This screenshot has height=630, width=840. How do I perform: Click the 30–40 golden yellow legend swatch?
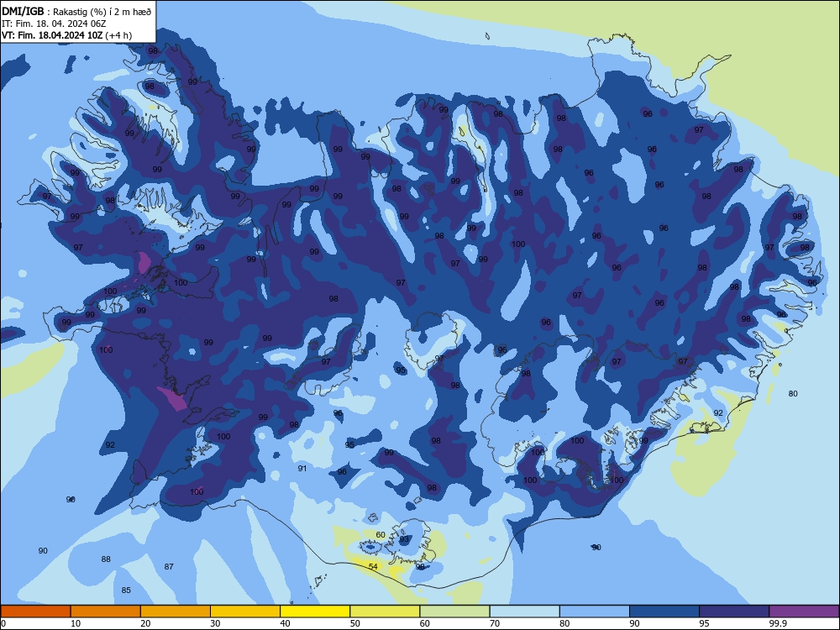click(x=245, y=612)
